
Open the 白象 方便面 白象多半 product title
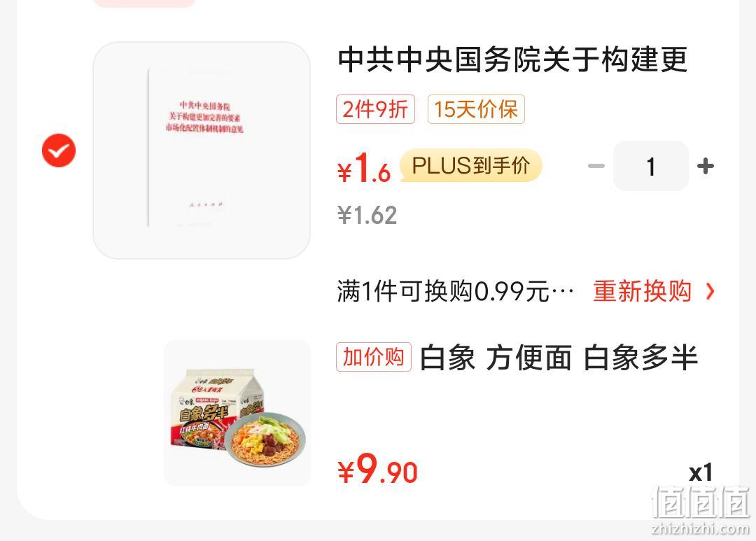(559, 358)
